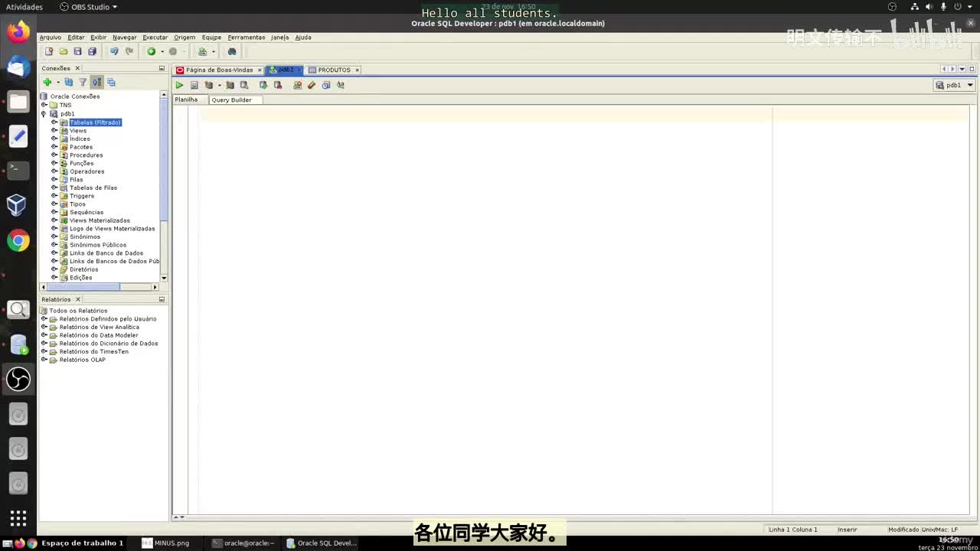Select Tabelas (Filtrado) tree item
Image resolution: width=980 pixels, height=551 pixels.
click(x=95, y=122)
